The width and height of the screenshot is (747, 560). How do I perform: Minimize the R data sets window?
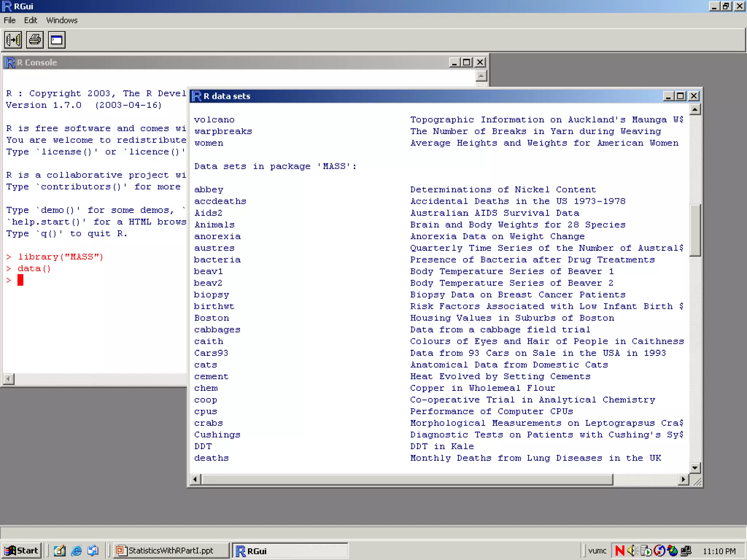click(668, 96)
